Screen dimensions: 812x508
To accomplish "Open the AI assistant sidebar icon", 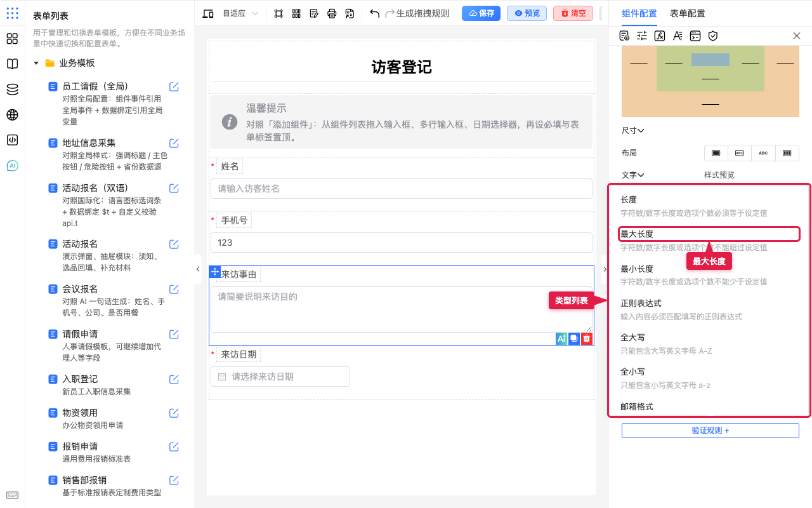I will [12, 166].
